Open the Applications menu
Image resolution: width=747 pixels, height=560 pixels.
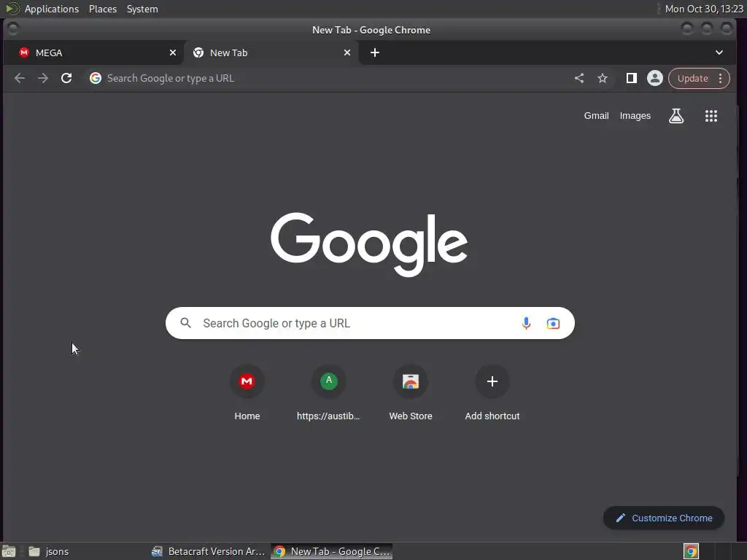pyautogui.click(x=52, y=9)
